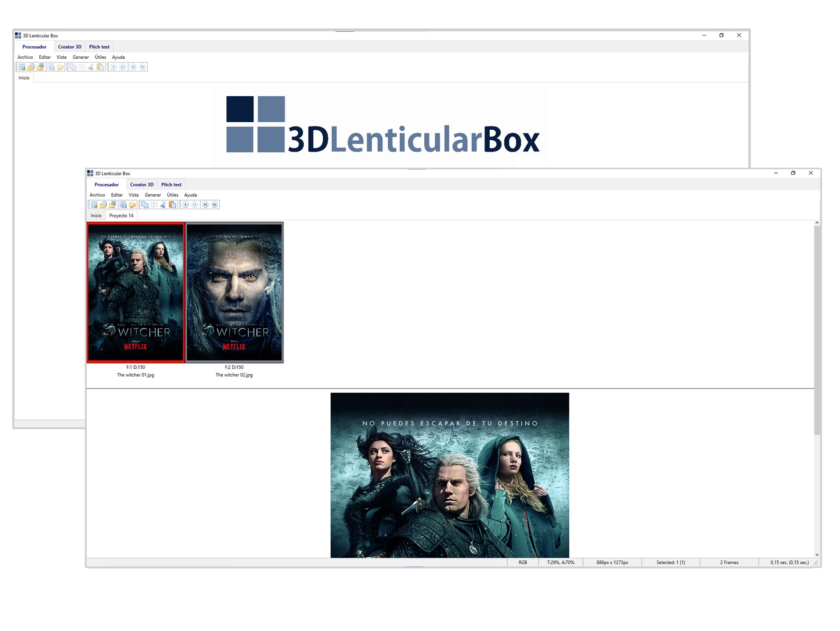Image resolution: width=840 pixels, height=631 pixels.
Task: Select the Inicio tab beside Proyecto 14
Action: click(96, 216)
